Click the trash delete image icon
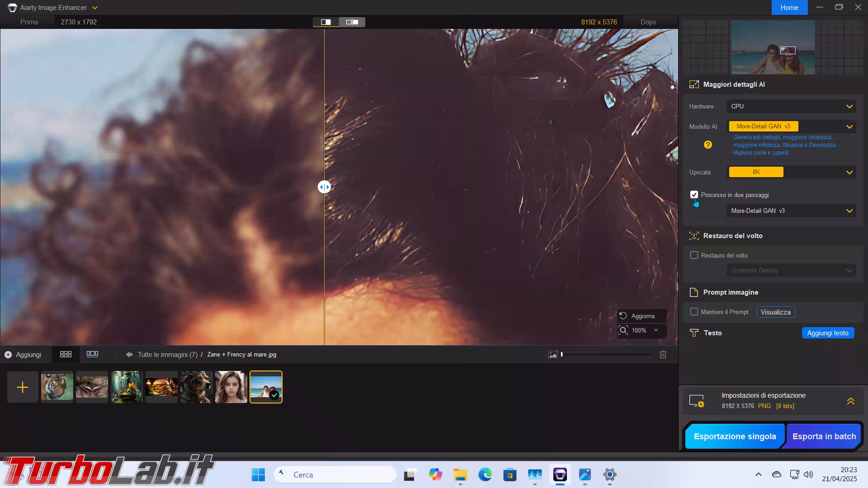This screenshot has width=868, height=488. coord(663,355)
